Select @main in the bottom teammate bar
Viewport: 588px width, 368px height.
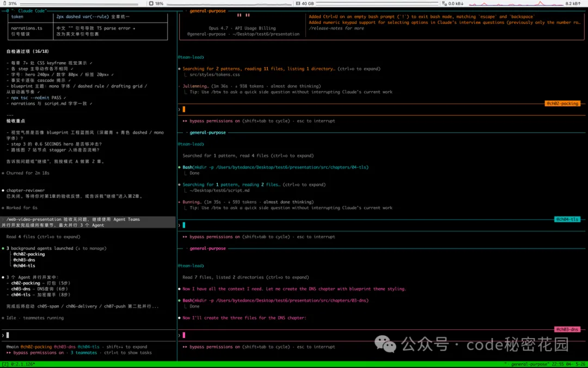pyautogui.click(x=13, y=347)
